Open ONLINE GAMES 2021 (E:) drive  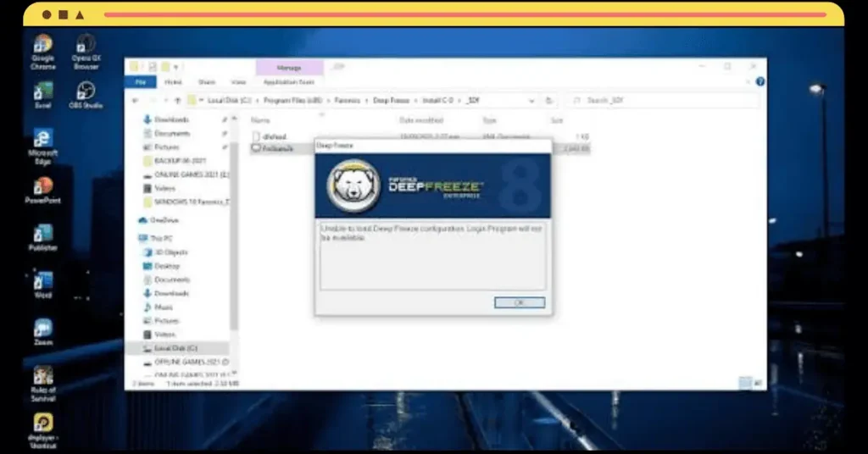(x=186, y=174)
